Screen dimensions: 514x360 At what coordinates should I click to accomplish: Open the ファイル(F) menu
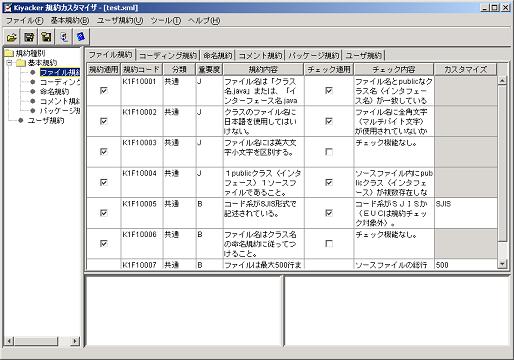point(24,21)
